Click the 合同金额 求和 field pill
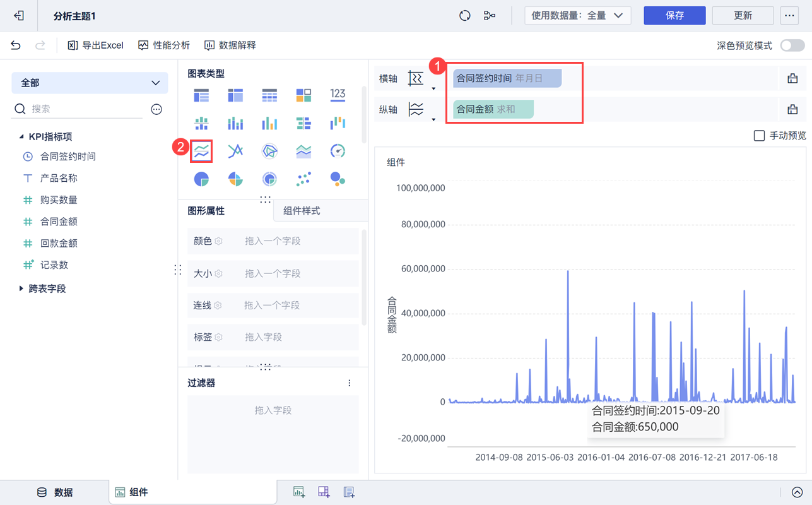Viewport: 812px width, 505px height. 493,109
